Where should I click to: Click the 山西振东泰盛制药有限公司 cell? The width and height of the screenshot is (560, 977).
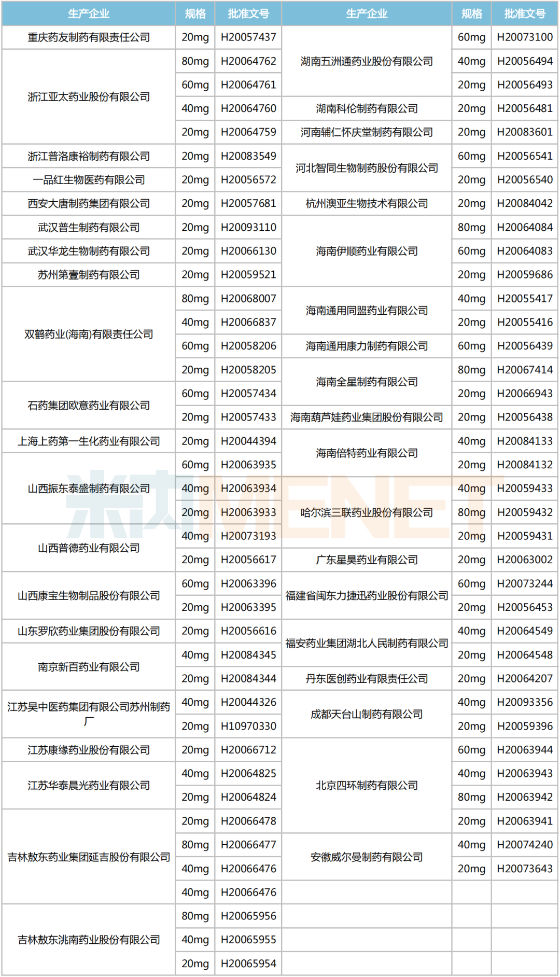(89, 489)
